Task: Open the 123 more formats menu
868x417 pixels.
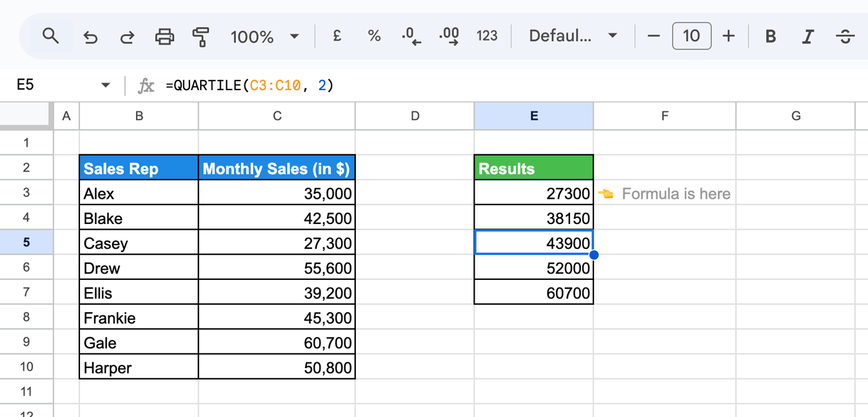Action: click(487, 36)
